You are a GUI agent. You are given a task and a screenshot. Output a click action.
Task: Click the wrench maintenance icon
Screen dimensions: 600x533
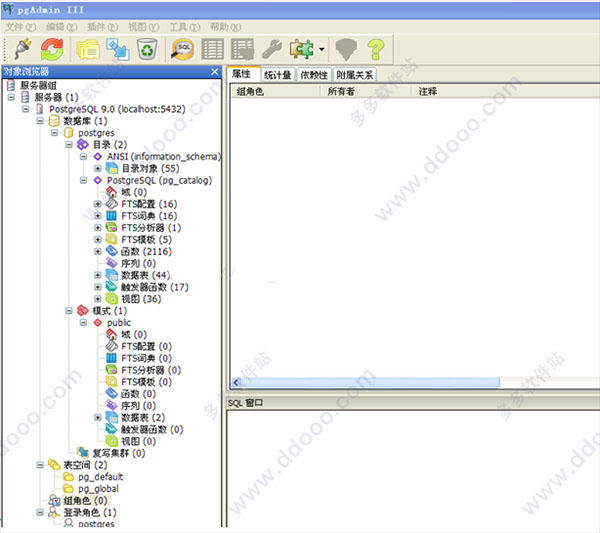(272, 49)
